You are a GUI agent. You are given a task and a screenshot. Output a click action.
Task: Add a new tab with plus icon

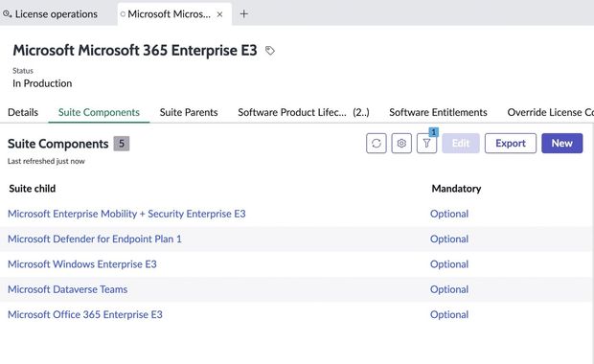(x=244, y=14)
